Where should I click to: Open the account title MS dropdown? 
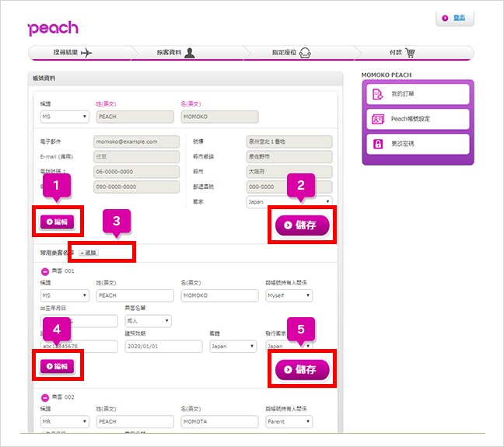(65, 117)
